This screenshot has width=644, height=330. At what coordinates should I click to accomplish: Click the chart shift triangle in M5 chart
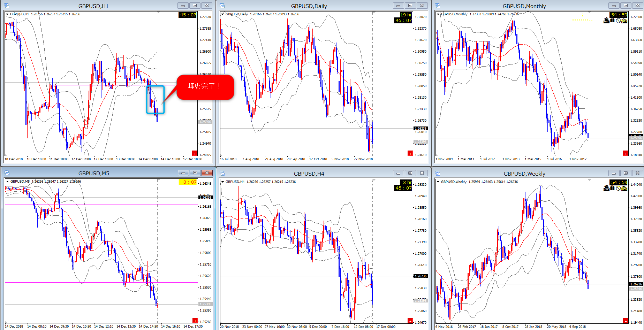click(158, 181)
